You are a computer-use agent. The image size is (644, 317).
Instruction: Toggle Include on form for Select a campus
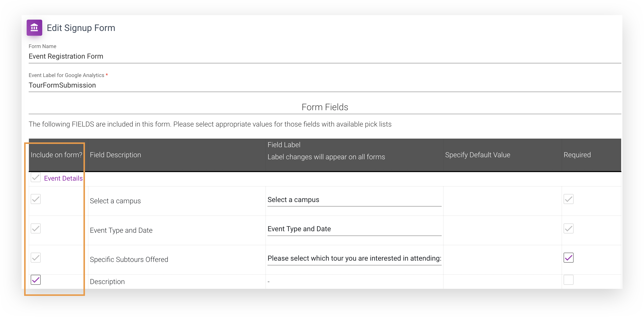tap(35, 199)
